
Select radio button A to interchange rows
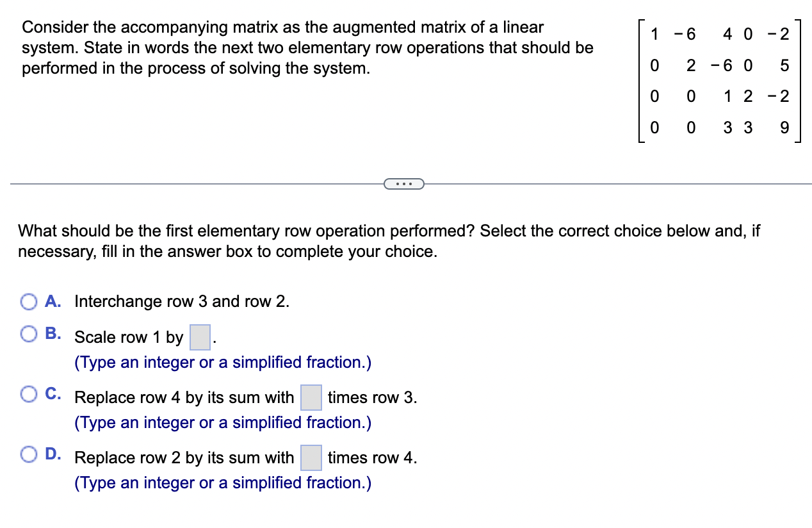tap(29, 301)
